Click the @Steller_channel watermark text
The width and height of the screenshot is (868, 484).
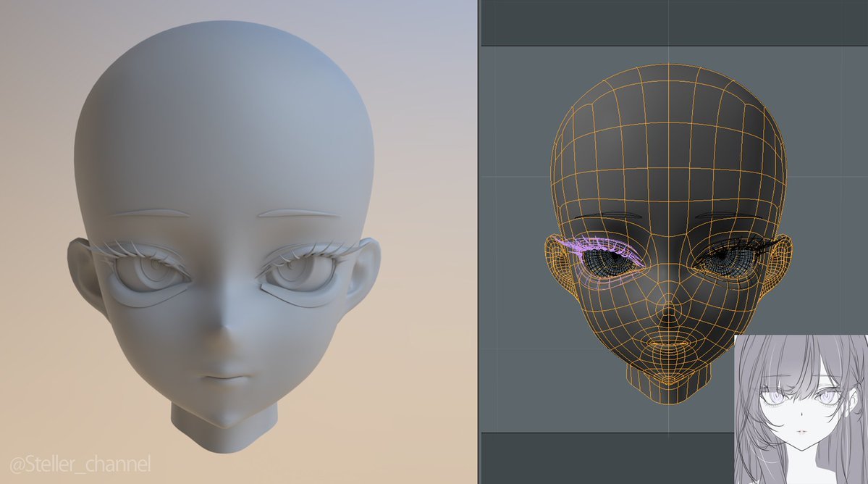click(80, 462)
